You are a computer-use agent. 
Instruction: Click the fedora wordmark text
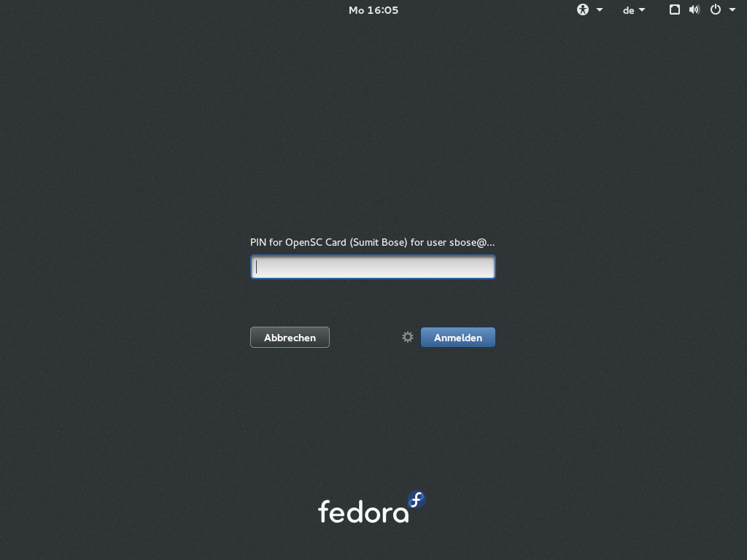[363, 512]
